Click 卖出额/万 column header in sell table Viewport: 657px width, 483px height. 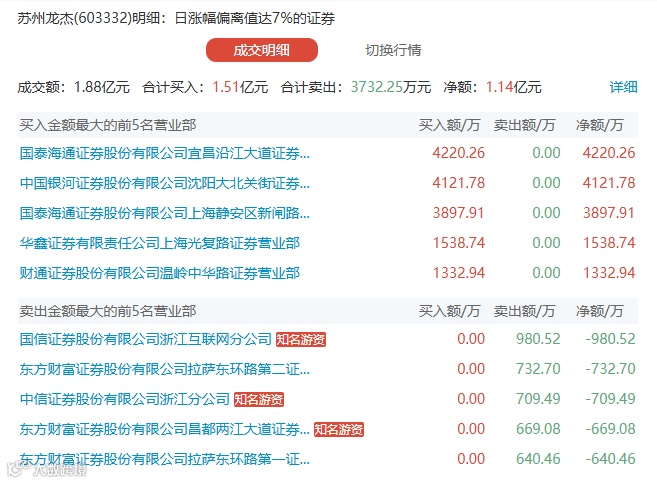pos(524,311)
